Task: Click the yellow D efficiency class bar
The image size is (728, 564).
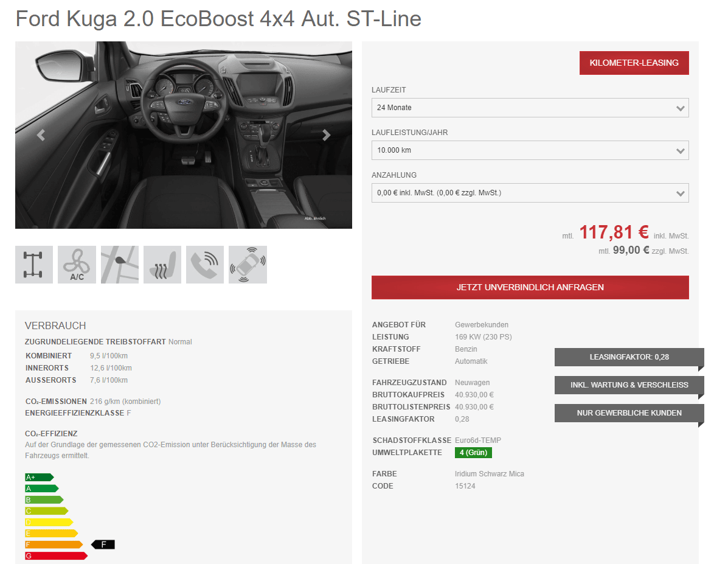Action: 49,522
